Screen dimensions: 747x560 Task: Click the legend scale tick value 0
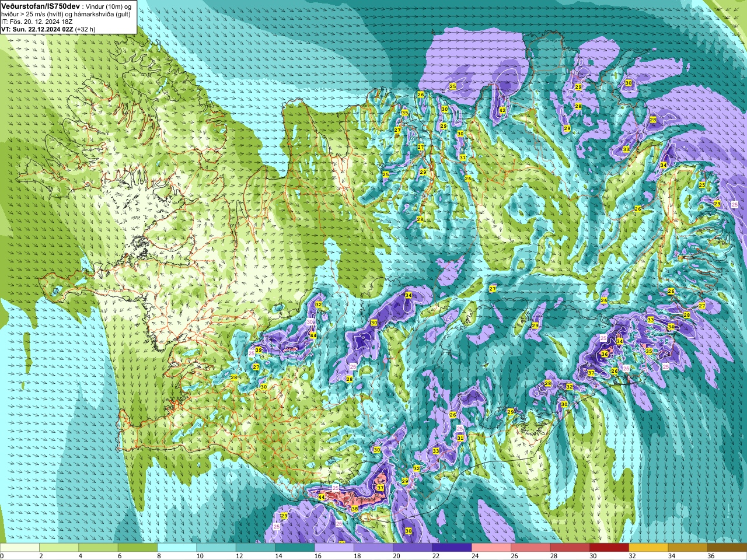pos(2,556)
